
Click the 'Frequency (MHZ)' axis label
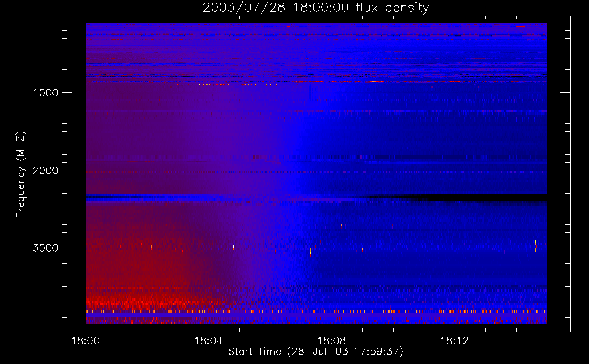pyautogui.click(x=21, y=175)
